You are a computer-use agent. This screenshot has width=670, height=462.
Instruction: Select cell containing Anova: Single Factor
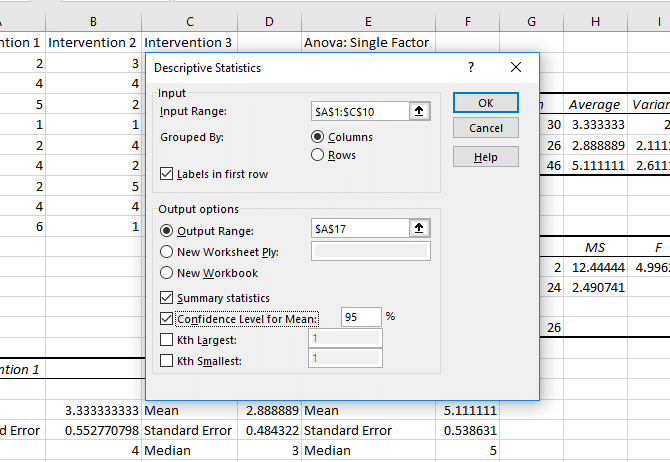[x=367, y=42]
